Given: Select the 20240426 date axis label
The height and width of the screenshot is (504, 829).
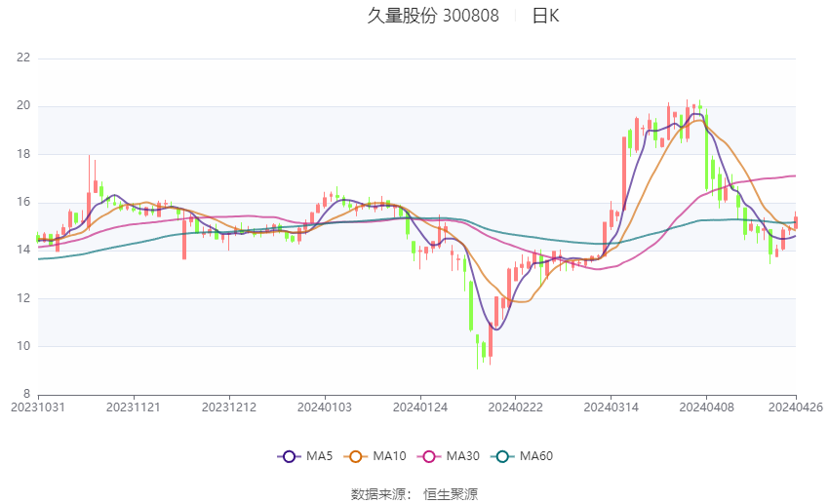Looking at the screenshot, I should [x=796, y=407].
